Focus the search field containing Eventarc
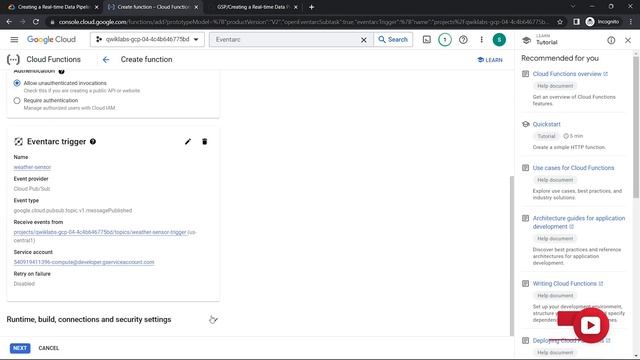The image size is (640, 360). click(286, 40)
